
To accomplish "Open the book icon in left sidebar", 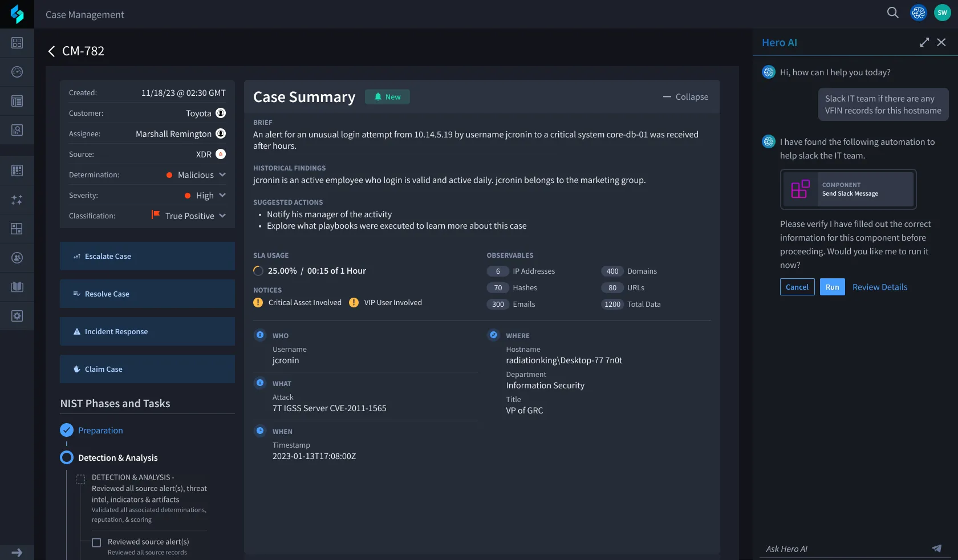I will 17,287.
